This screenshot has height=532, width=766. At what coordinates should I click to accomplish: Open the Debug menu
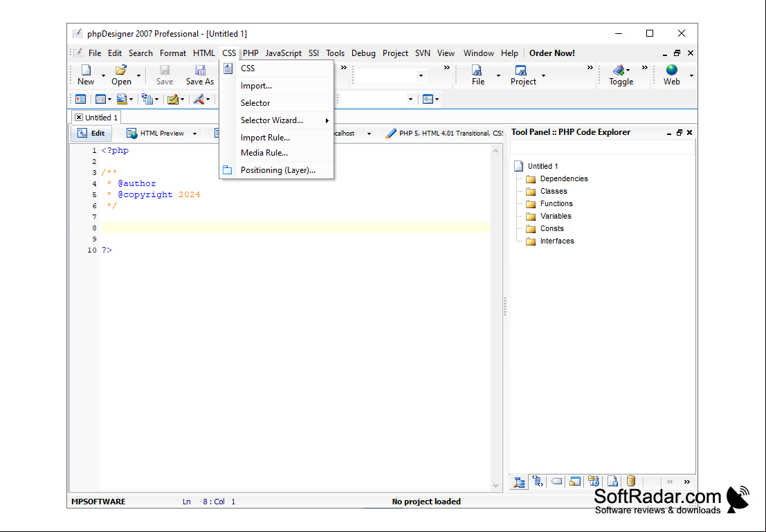point(363,53)
